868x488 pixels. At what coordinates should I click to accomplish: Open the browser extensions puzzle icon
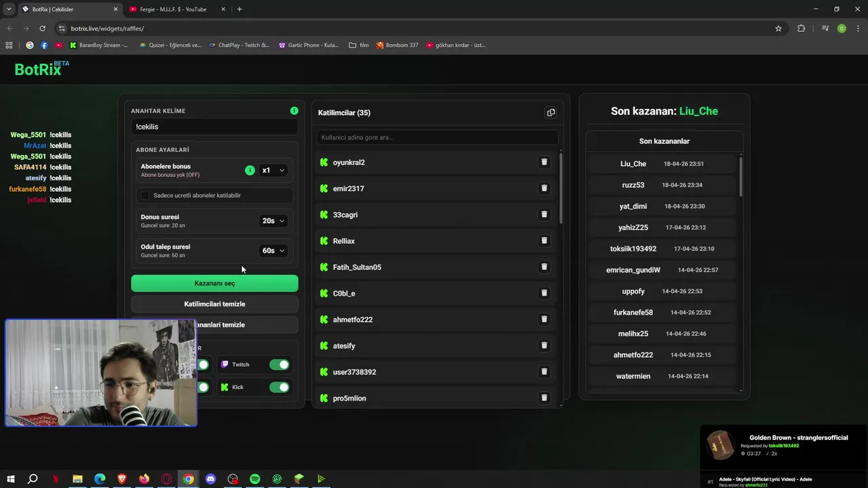tap(802, 28)
